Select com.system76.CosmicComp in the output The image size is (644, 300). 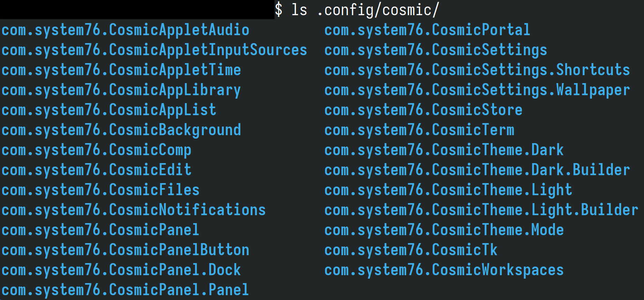(x=96, y=150)
